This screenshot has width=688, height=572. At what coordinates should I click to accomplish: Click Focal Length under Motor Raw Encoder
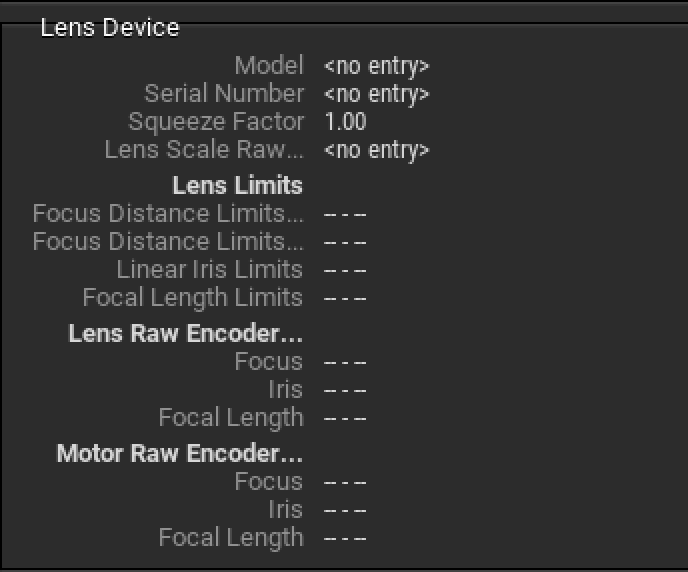coord(230,538)
